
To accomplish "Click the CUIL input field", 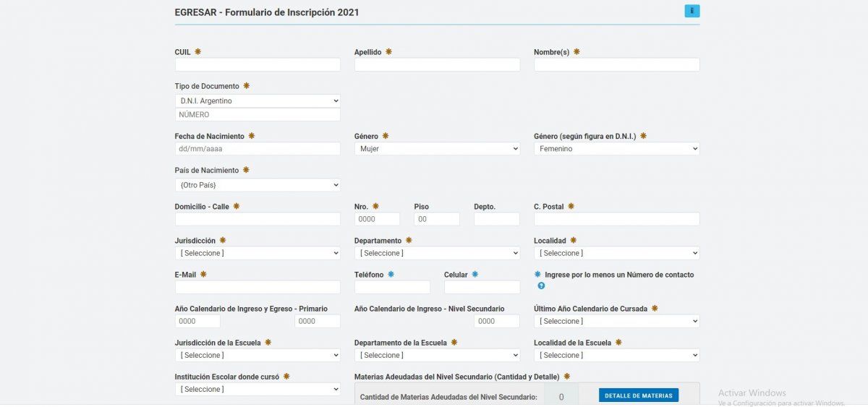I will click(x=258, y=65).
